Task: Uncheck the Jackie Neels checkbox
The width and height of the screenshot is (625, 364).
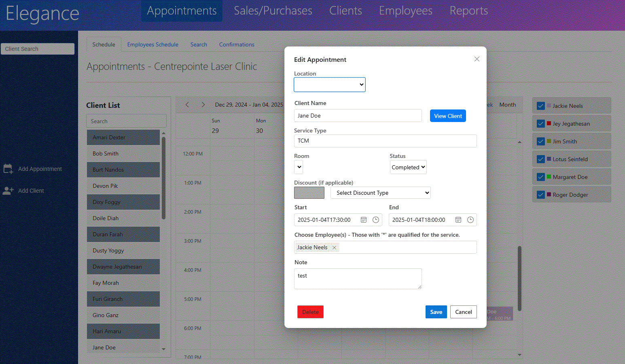Action: pos(540,106)
